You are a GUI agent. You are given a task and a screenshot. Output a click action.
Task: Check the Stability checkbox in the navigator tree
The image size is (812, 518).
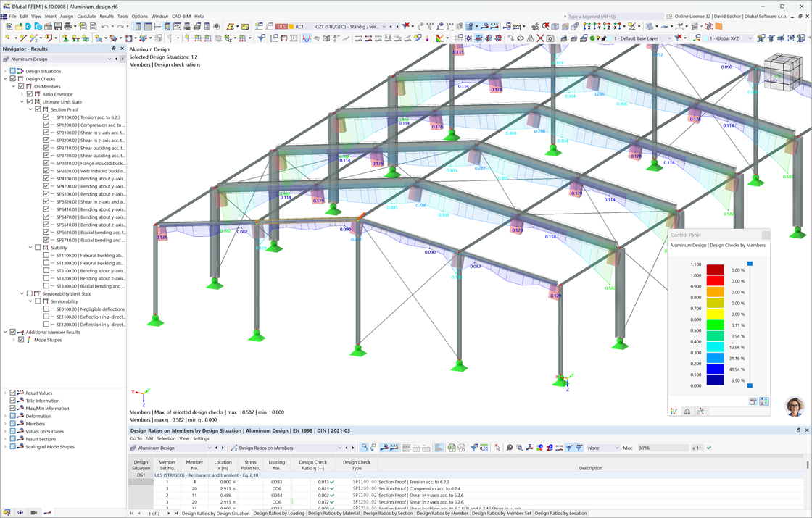[38, 247]
